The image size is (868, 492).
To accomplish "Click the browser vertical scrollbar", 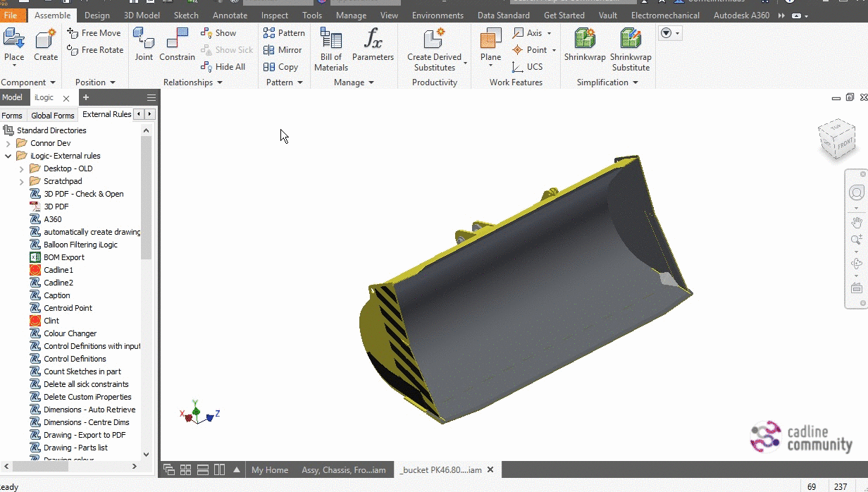I will pos(147,197).
